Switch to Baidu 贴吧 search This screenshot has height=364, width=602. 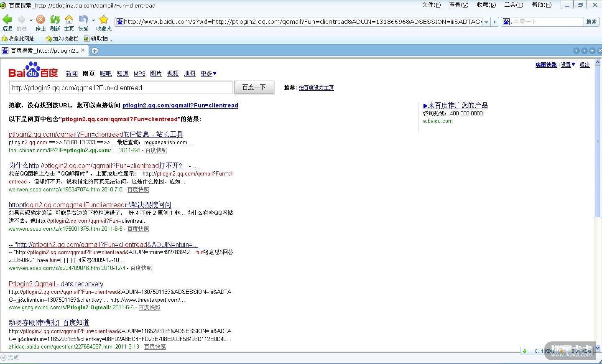tap(106, 74)
